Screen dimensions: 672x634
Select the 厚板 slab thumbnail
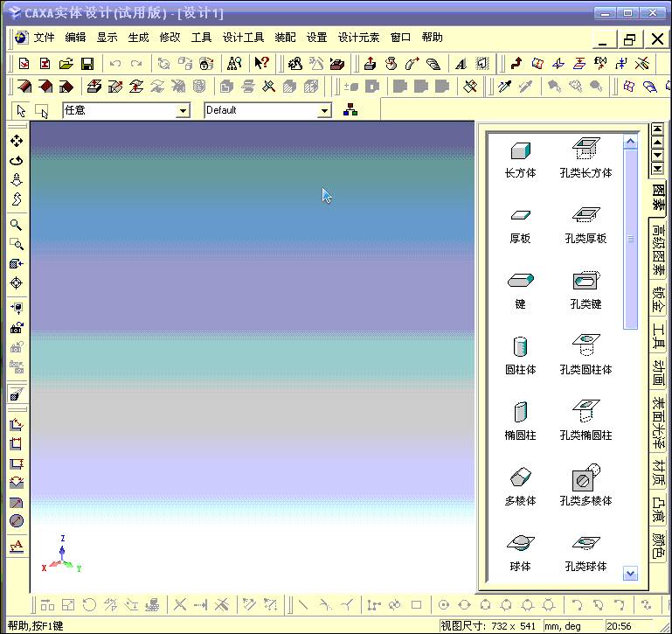520,214
